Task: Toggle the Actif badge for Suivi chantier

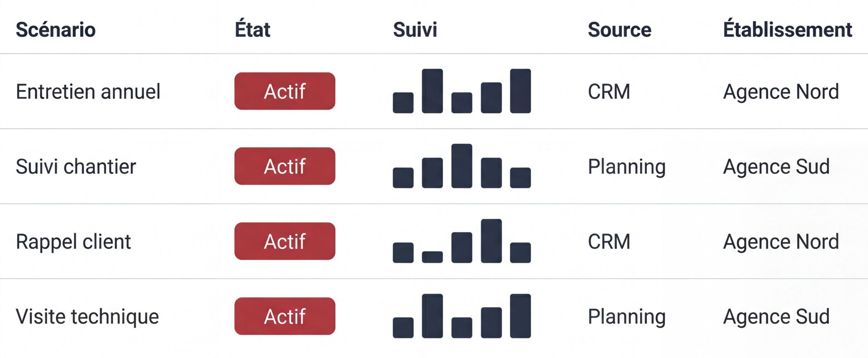Action: click(285, 166)
